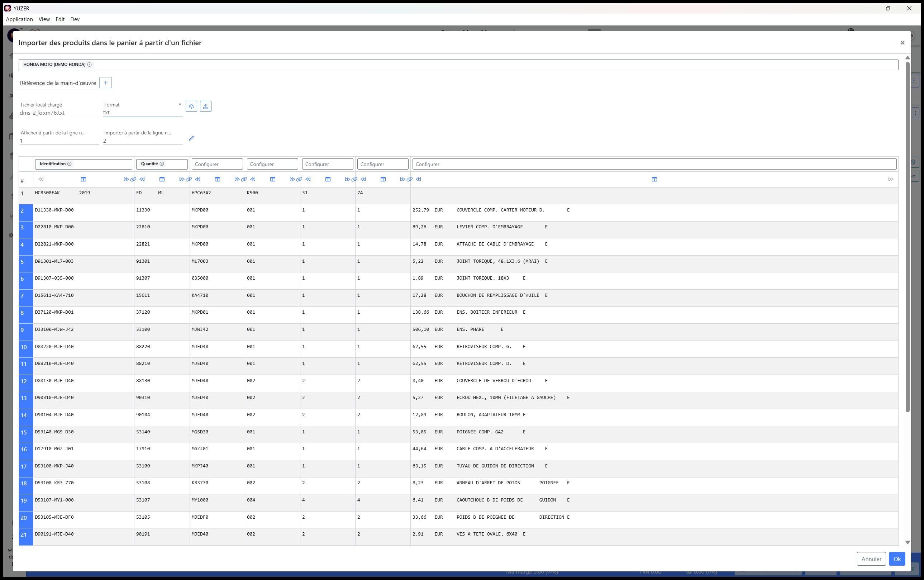
Task: Click the plus button beside Référence de la main-d'œuvre
Action: coord(105,83)
